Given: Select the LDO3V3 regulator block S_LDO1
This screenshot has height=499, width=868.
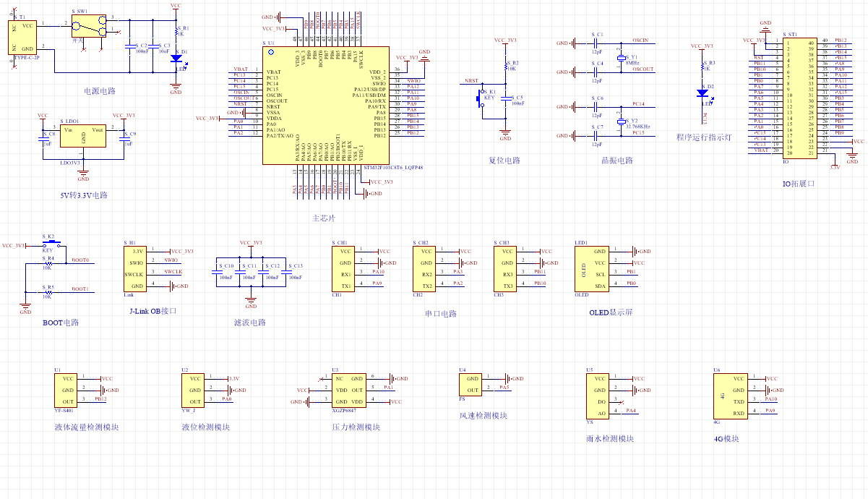Looking at the screenshot, I should [x=83, y=137].
